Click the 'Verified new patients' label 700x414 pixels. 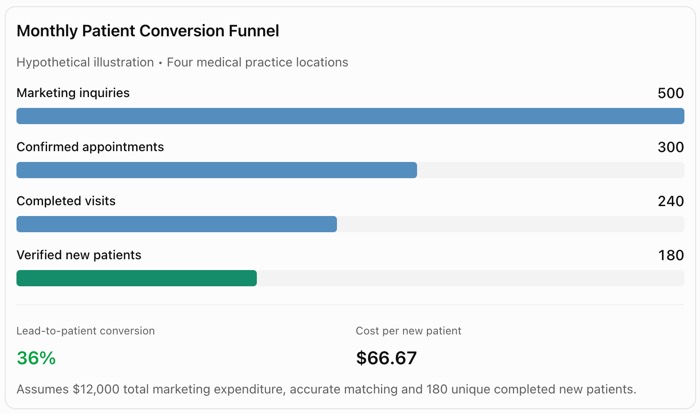[79, 255]
